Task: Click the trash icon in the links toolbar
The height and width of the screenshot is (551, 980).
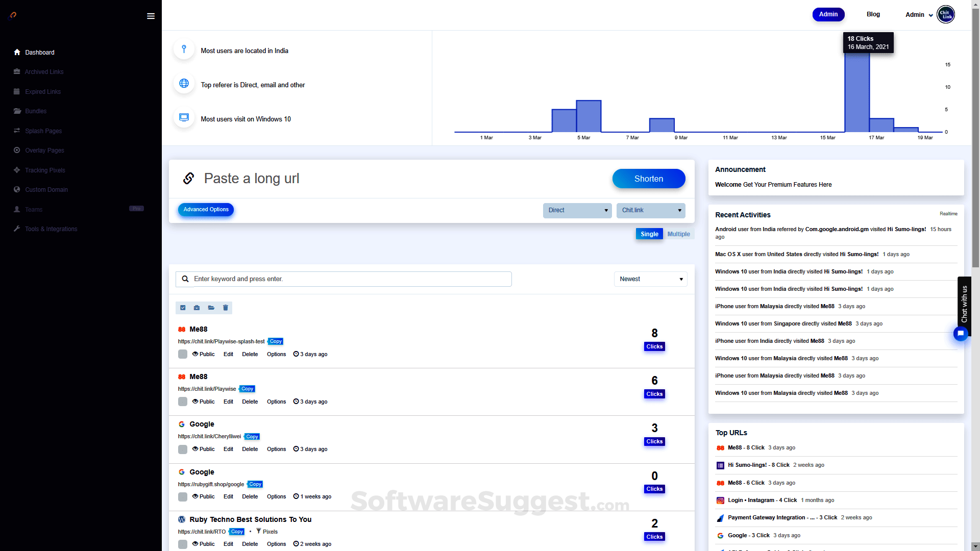Action: 226,308
